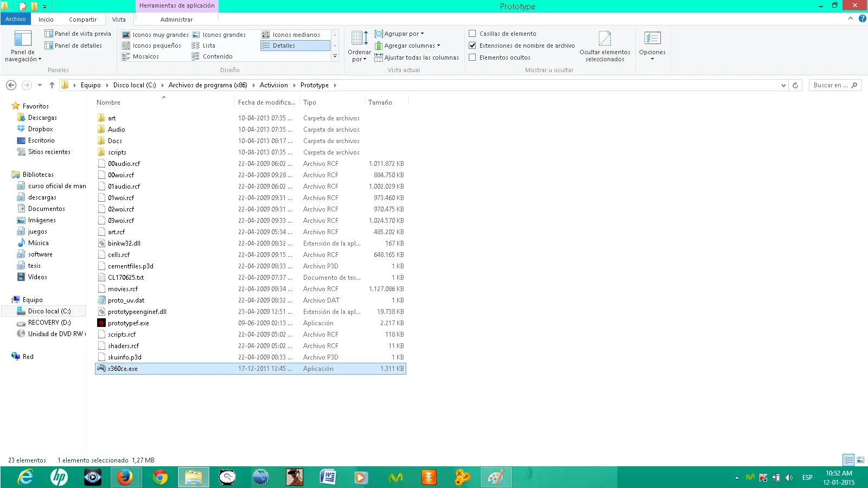The image size is (868, 488).
Task: Open recent locations dropdown arrow
Action: click(40, 85)
